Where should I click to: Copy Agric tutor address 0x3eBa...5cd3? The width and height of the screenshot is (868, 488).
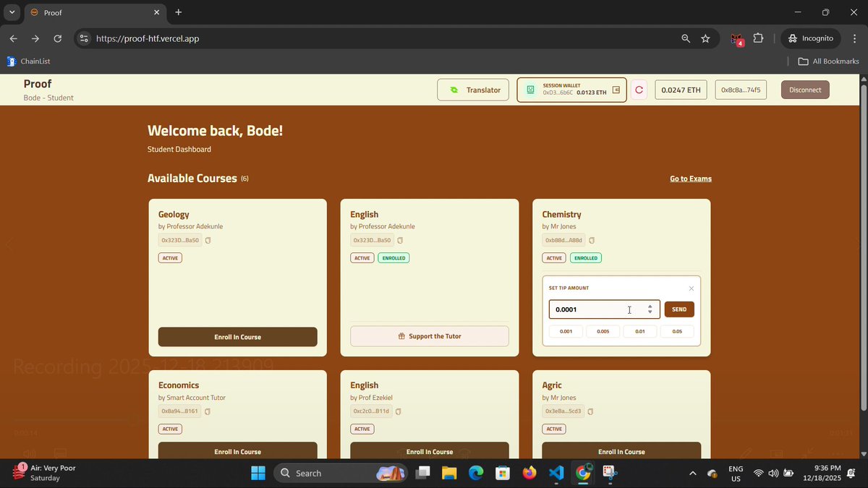(590, 412)
